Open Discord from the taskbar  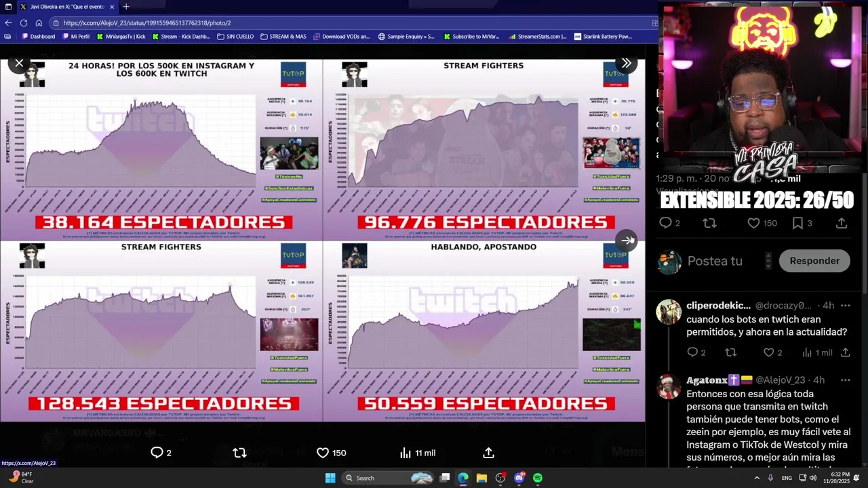(519, 478)
